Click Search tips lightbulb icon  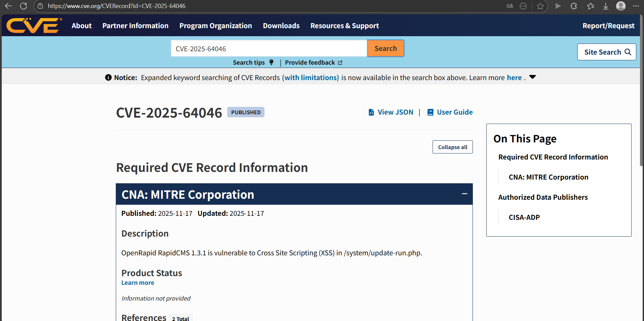[x=271, y=62]
